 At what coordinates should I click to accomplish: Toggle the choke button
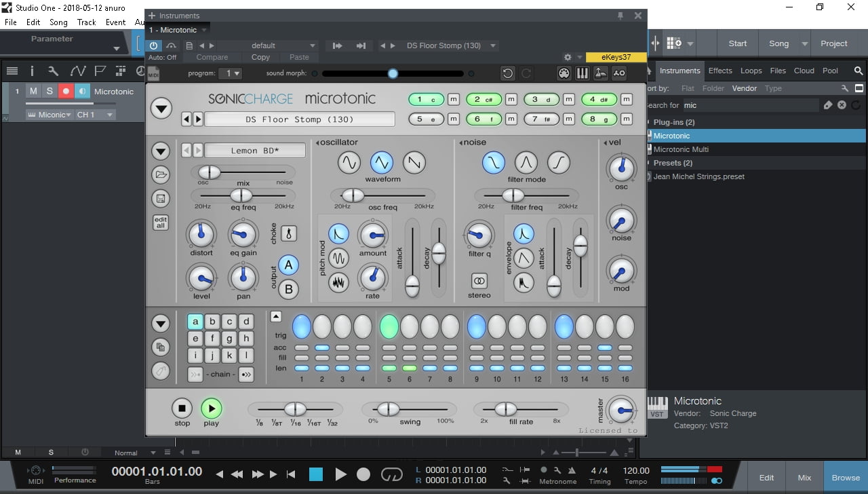(x=288, y=233)
